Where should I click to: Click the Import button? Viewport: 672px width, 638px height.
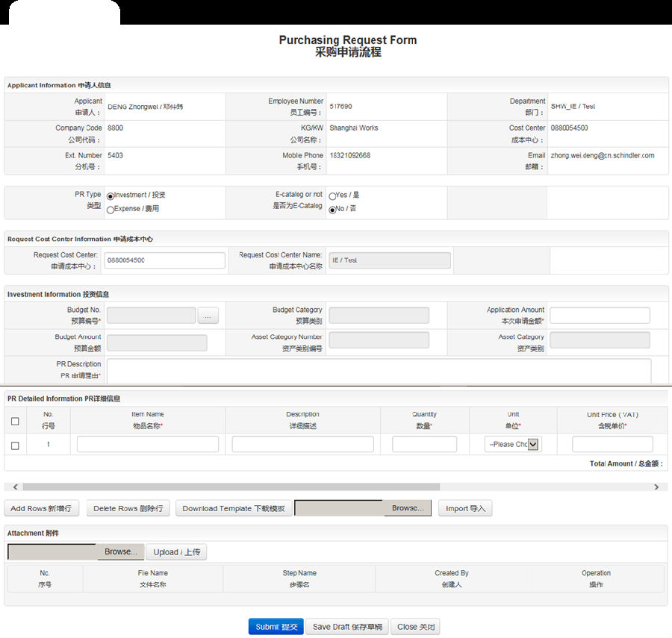[465, 508]
